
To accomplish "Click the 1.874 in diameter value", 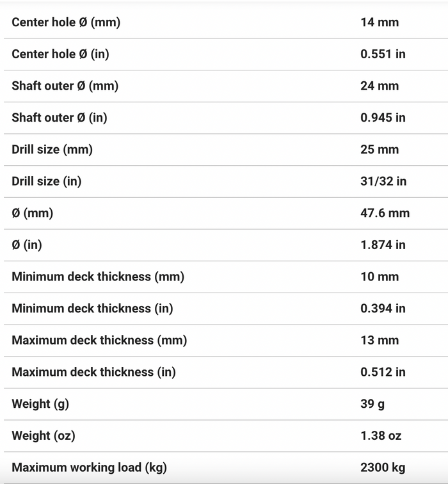I will click(383, 245).
